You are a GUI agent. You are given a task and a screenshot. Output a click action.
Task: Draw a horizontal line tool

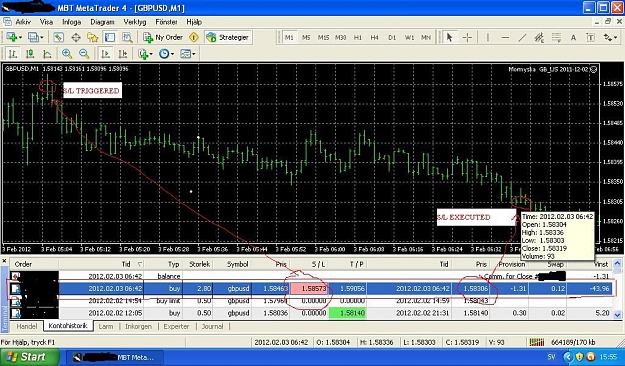(x=505, y=37)
